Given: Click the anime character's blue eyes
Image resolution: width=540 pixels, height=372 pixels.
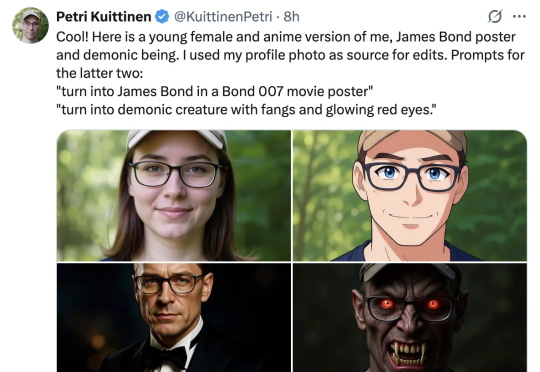Looking at the screenshot, I should click(412, 173).
